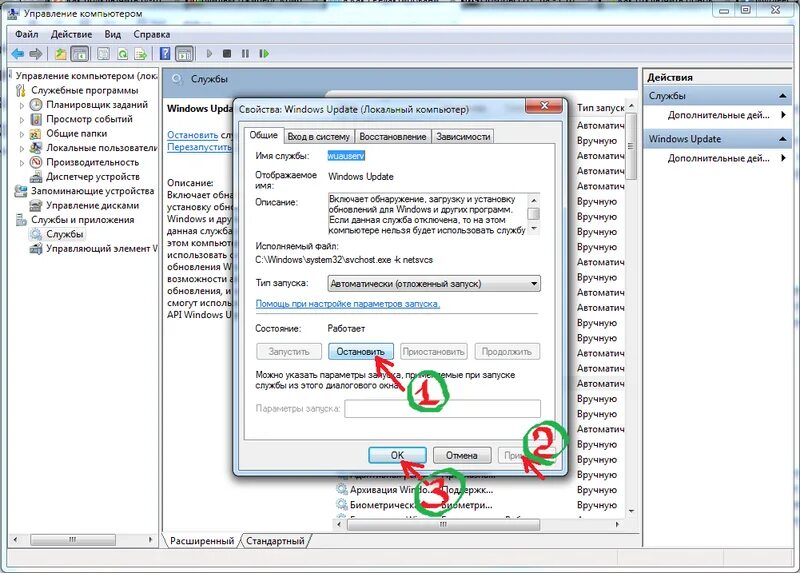Switch to the Восстановление tab

[x=392, y=137]
